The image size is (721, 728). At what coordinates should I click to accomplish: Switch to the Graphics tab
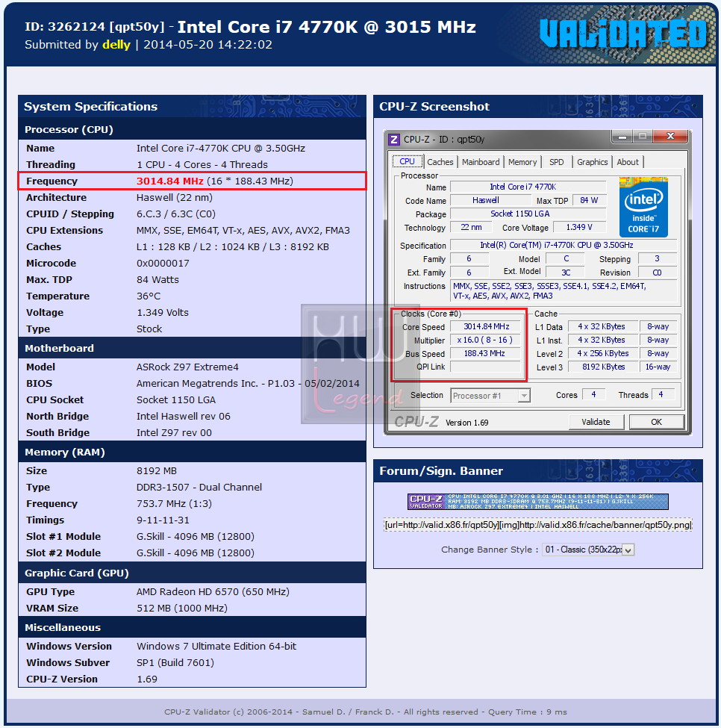593,162
